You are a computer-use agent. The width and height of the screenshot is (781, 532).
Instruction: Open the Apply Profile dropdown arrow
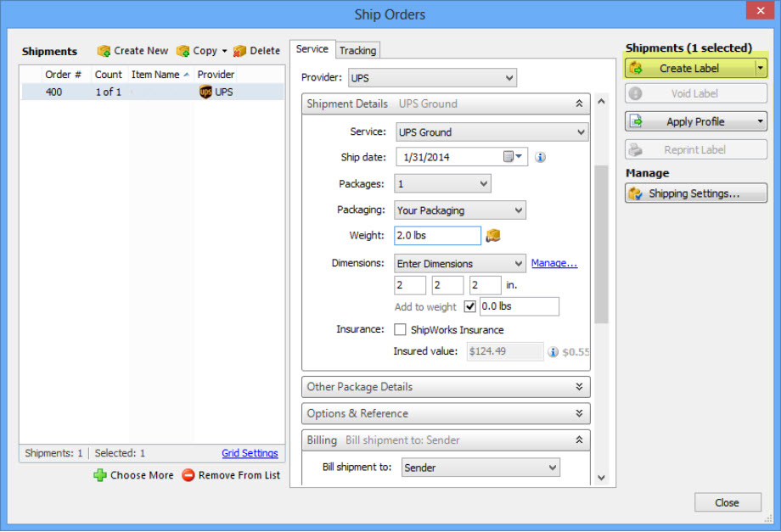click(760, 121)
